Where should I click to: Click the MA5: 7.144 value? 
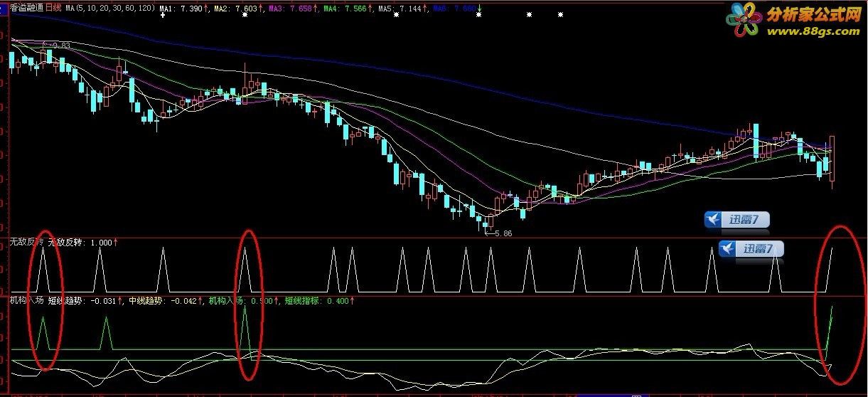pyautogui.click(x=401, y=7)
